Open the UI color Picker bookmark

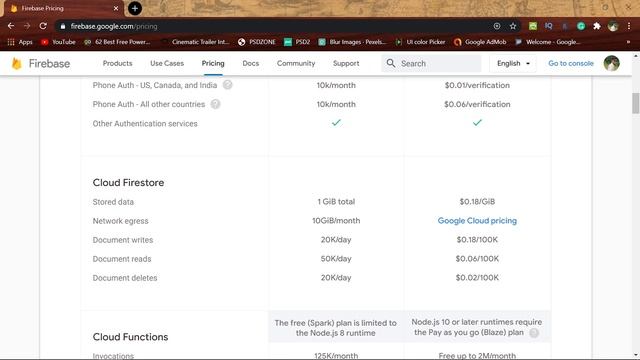[x=420, y=42]
